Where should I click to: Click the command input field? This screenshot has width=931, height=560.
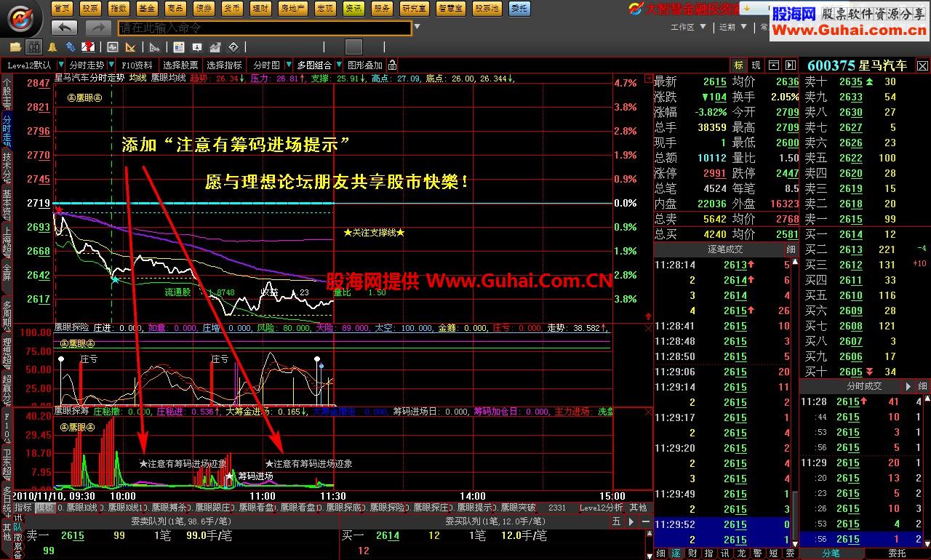[265, 28]
